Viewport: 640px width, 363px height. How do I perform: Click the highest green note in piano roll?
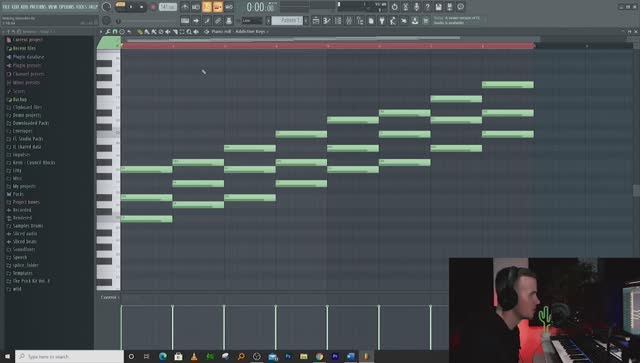click(508, 85)
